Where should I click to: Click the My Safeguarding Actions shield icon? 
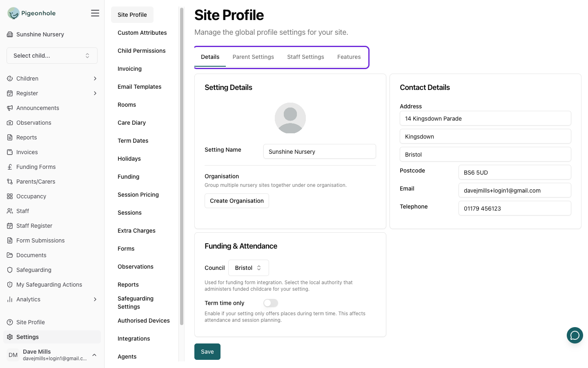coord(10,285)
